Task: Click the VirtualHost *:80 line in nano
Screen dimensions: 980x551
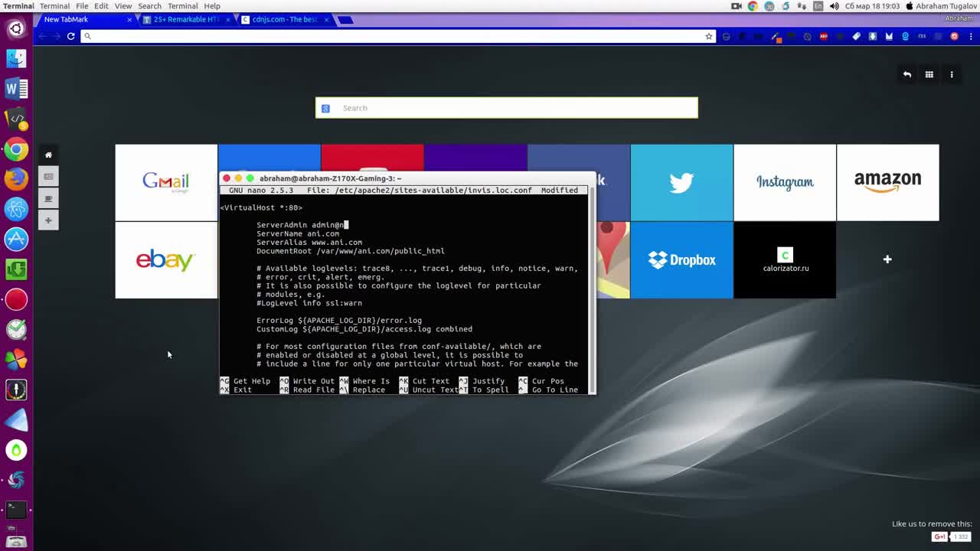Action: [261, 207]
